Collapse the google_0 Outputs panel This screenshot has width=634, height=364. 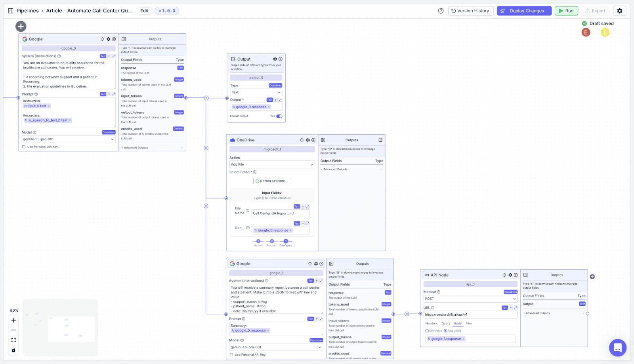click(124, 39)
